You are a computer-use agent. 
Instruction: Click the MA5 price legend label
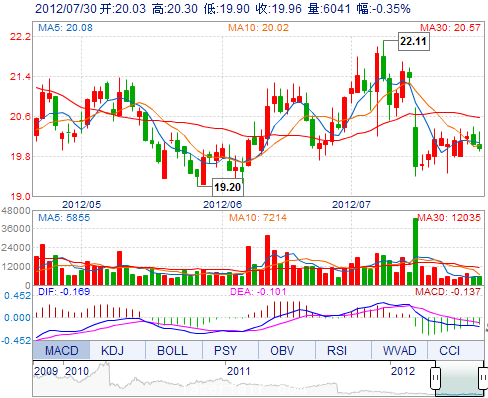click(65, 28)
